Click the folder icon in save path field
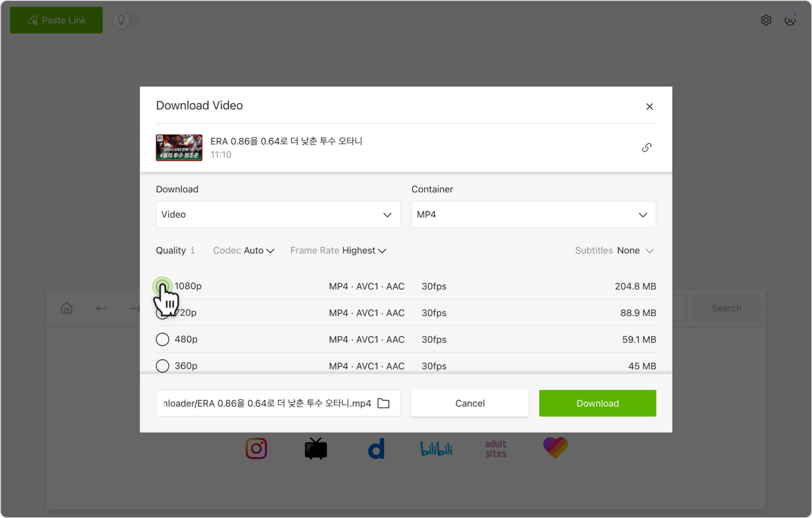The image size is (812, 518). pos(383,403)
